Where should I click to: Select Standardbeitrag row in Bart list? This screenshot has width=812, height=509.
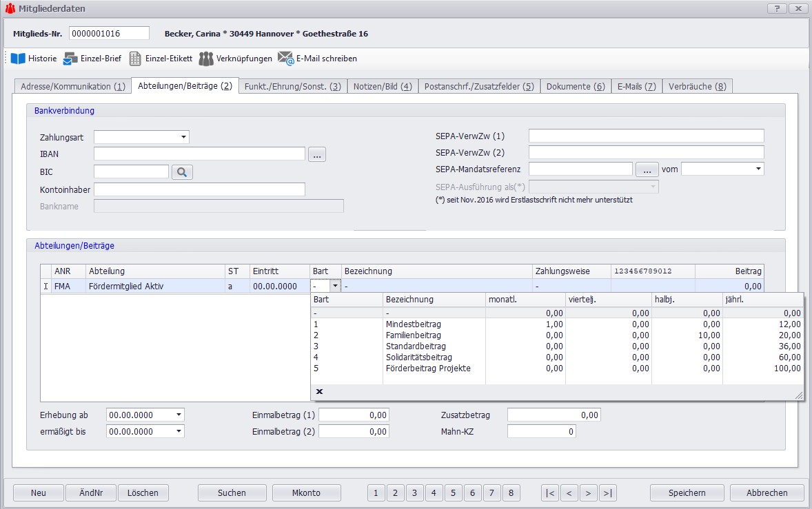pyautogui.click(x=416, y=346)
